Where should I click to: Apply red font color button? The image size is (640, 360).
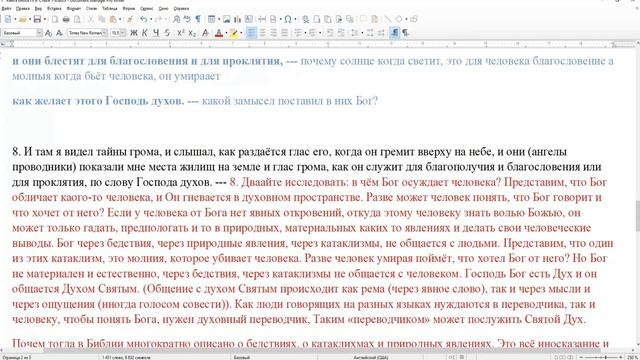pos(219,33)
